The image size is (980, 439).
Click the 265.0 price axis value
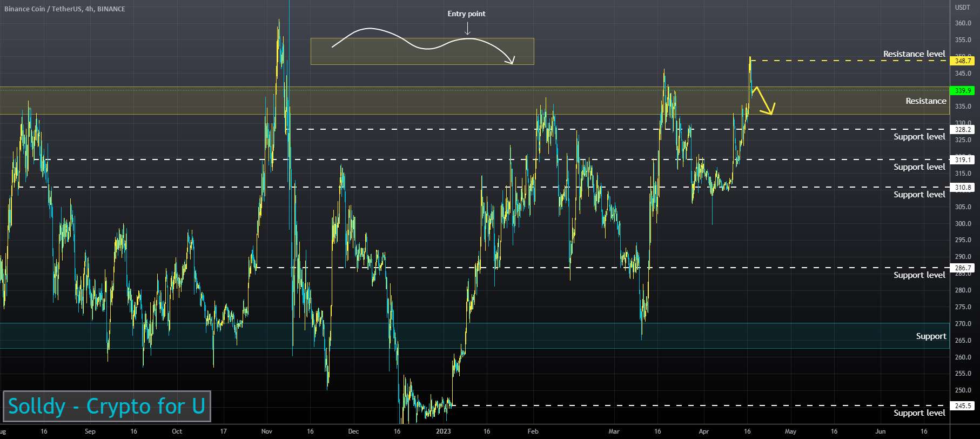click(963, 341)
